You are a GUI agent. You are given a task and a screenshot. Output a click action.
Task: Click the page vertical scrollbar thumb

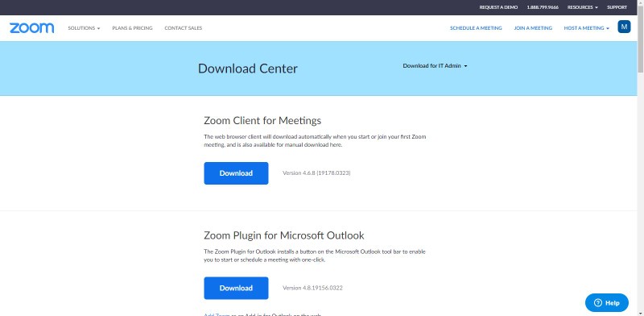coord(640,39)
